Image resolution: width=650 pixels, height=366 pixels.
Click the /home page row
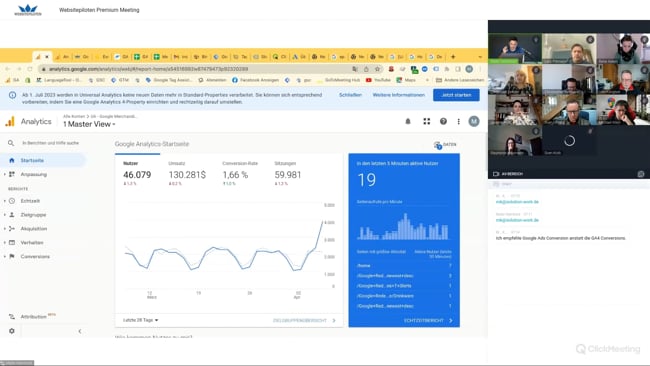tap(404, 266)
